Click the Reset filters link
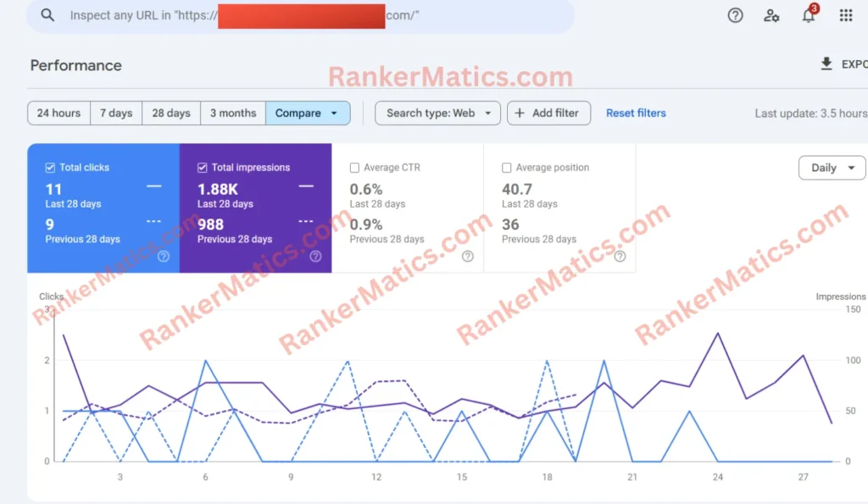This screenshot has height=504, width=868. [x=636, y=113]
